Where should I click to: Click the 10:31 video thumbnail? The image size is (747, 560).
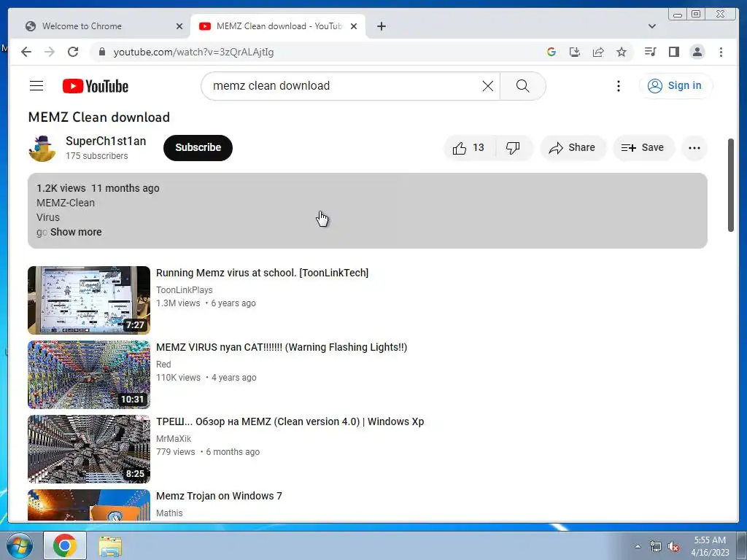(89, 374)
